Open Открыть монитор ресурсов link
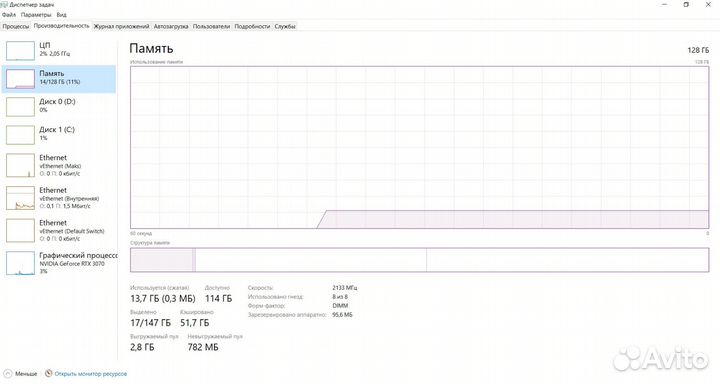This screenshot has height=384, width=720. click(x=90, y=374)
